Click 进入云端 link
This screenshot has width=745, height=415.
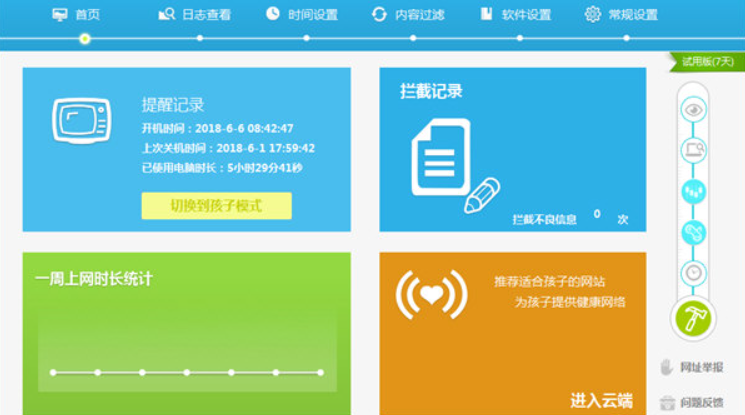coord(601,401)
